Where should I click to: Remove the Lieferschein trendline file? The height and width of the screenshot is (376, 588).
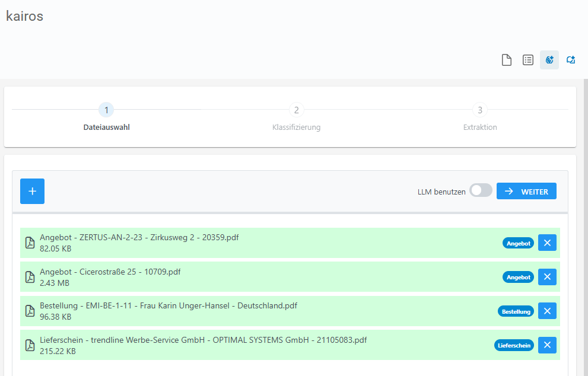tap(547, 345)
